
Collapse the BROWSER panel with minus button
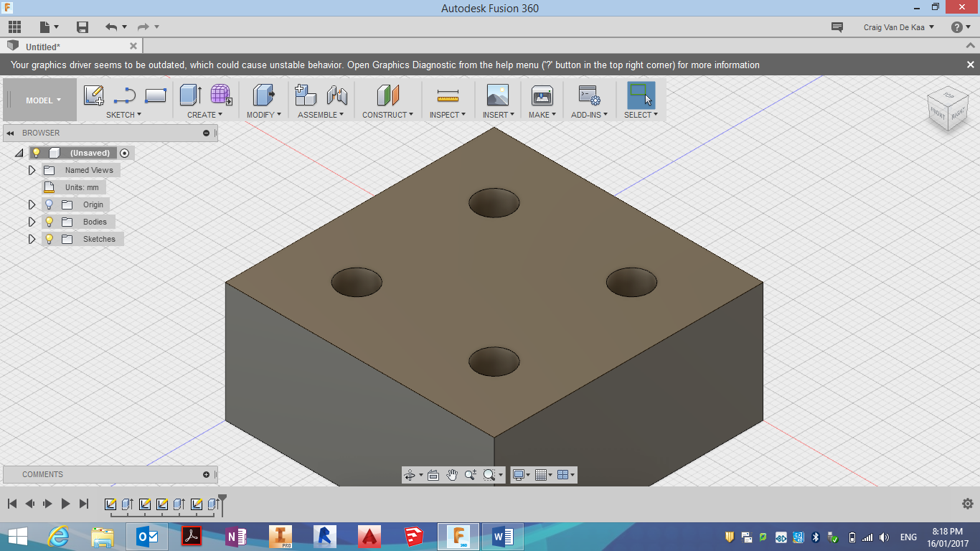207,133
